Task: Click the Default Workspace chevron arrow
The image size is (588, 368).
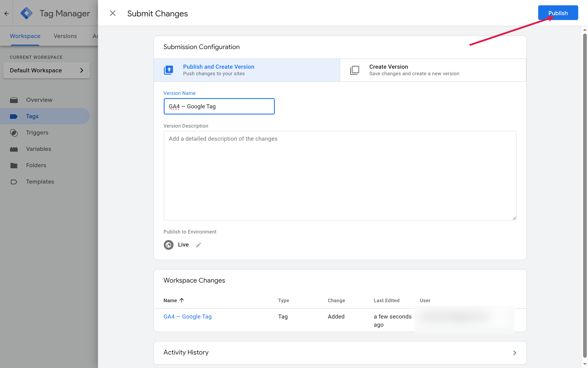Action: click(x=82, y=70)
